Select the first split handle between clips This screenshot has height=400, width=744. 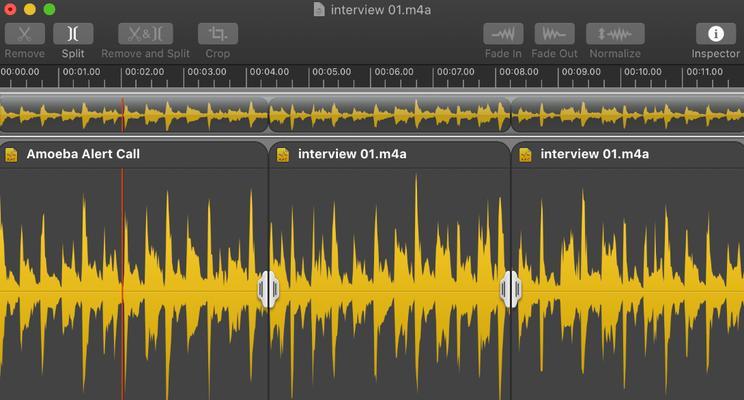pos(269,289)
